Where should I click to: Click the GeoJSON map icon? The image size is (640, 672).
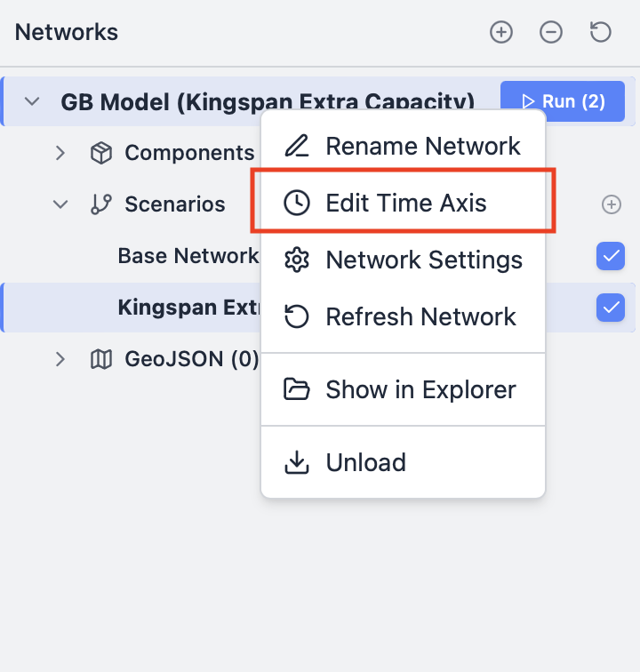coord(101,359)
